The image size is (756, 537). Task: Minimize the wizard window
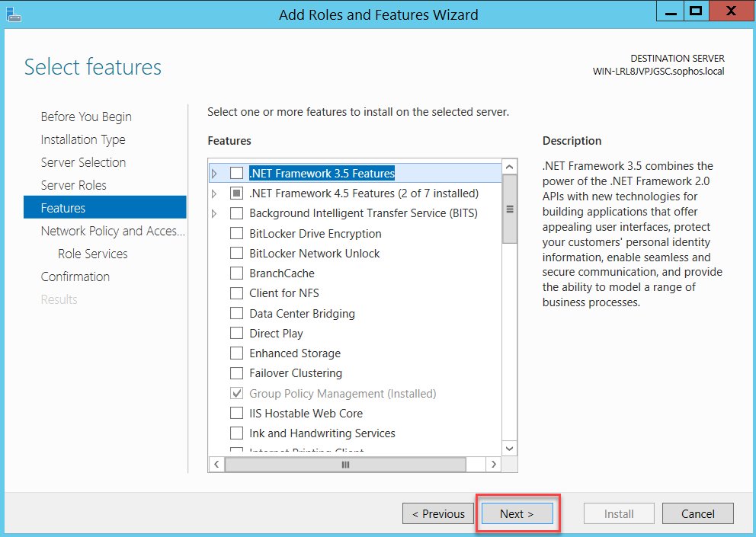click(670, 11)
